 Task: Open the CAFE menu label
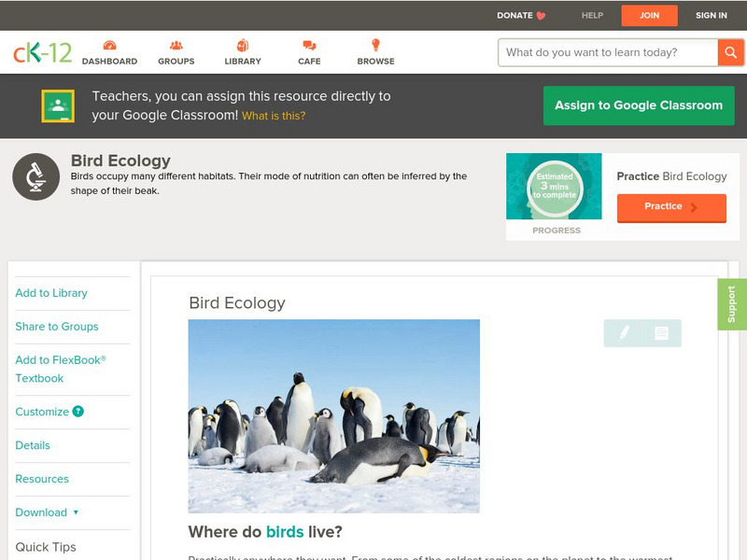point(309,62)
